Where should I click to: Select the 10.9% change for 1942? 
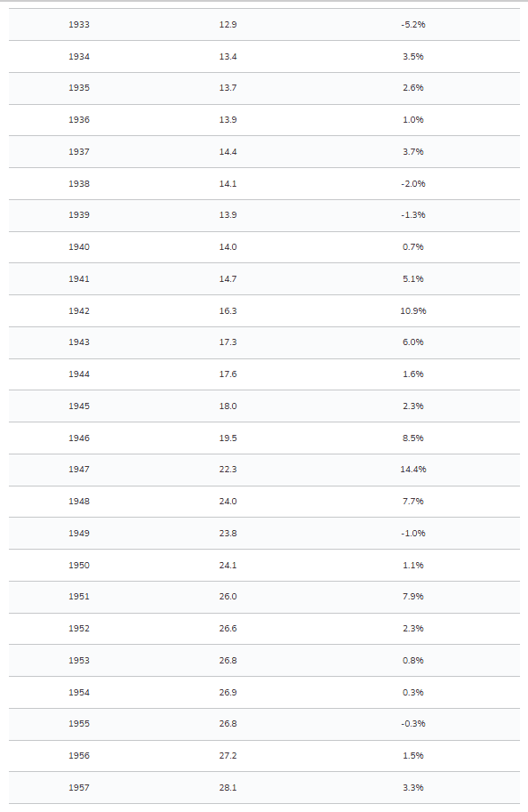click(413, 310)
